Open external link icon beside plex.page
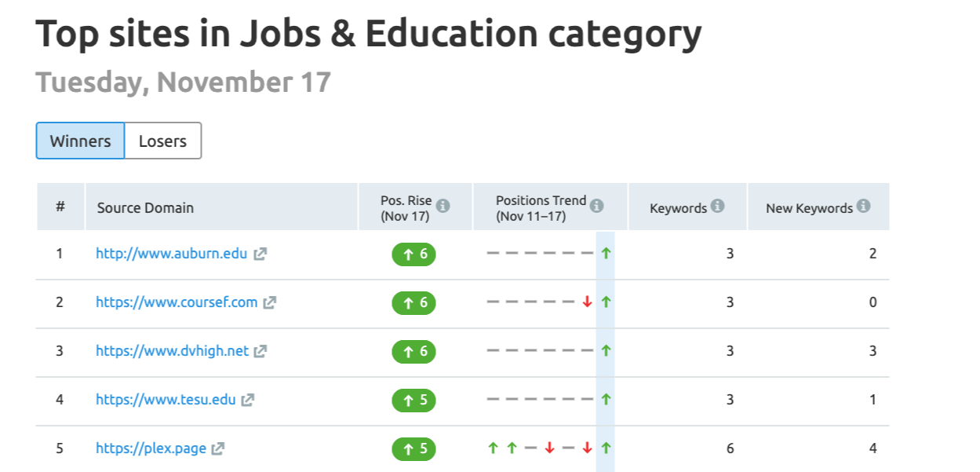 [x=218, y=449]
